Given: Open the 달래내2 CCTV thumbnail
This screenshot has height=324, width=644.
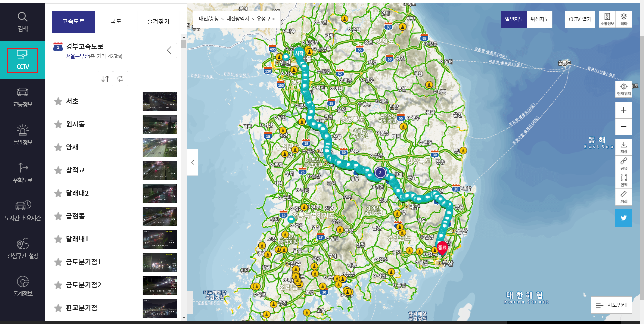Looking at the screenshot, I should point(159,193).
